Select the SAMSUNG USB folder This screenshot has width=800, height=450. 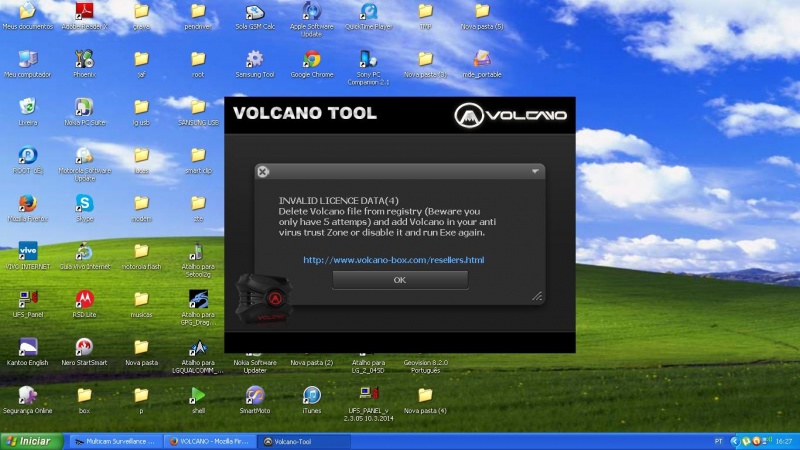coord(198,112)
